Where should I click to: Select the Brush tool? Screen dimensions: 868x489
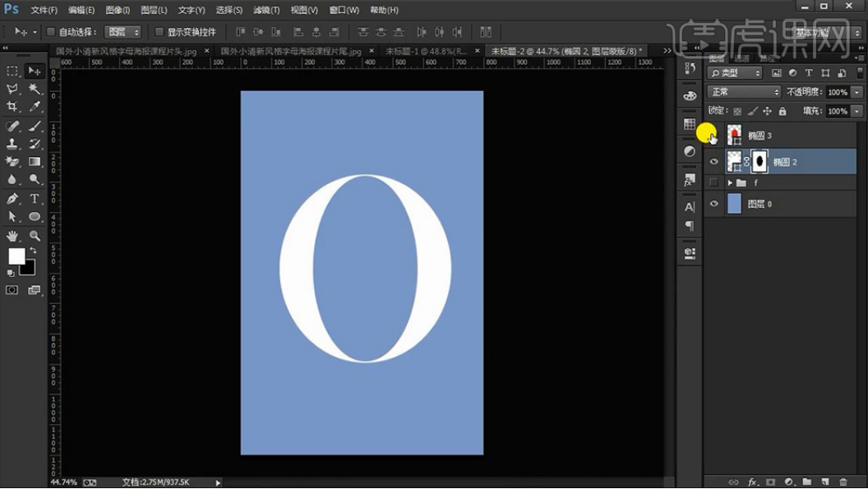coord(35,127)
